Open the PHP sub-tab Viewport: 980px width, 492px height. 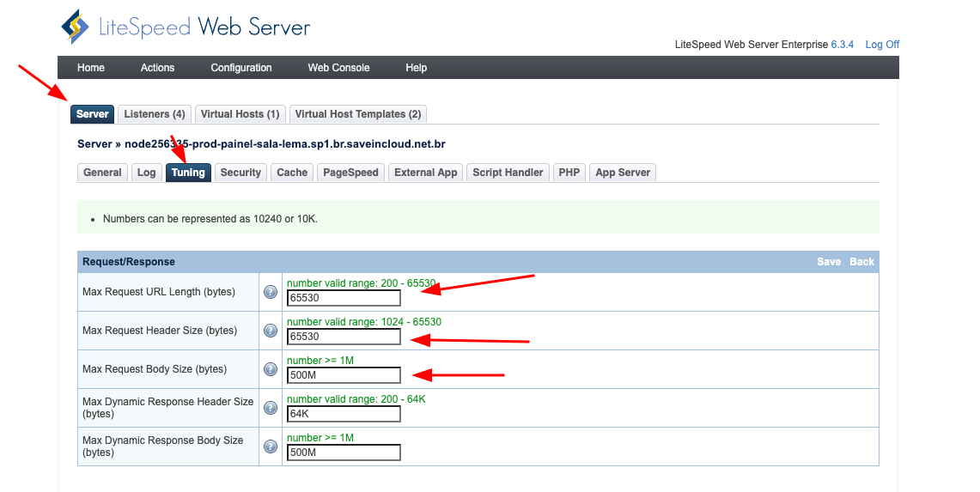(569, 173)
